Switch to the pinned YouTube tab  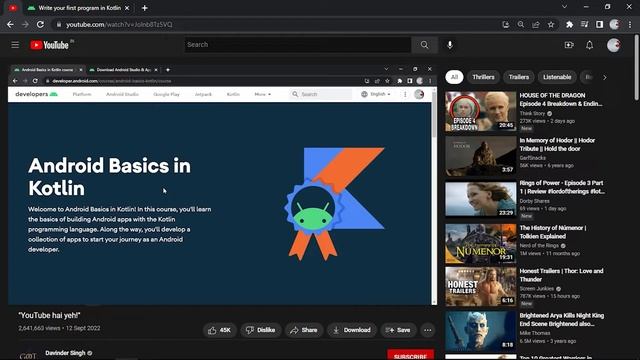13,8
